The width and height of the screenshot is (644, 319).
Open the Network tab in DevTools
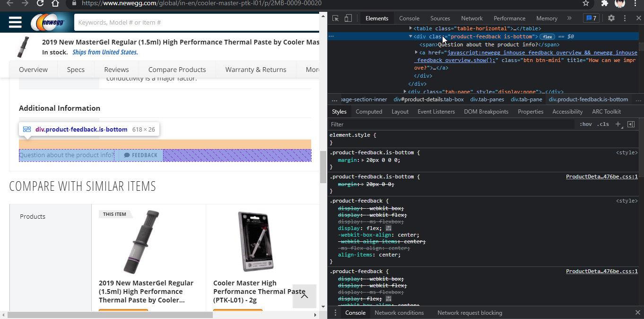pyautogui.click(x=472, y=18)
